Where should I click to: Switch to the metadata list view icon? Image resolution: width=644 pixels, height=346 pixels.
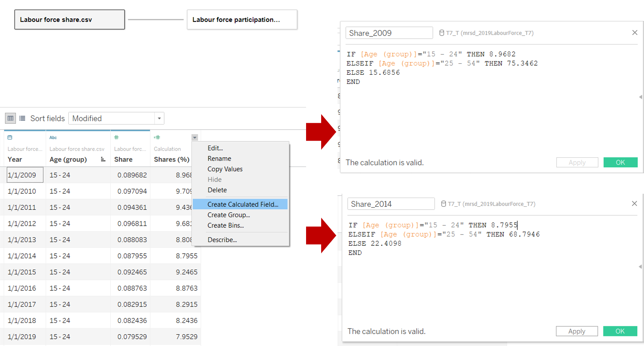click(x=22, y=118)
